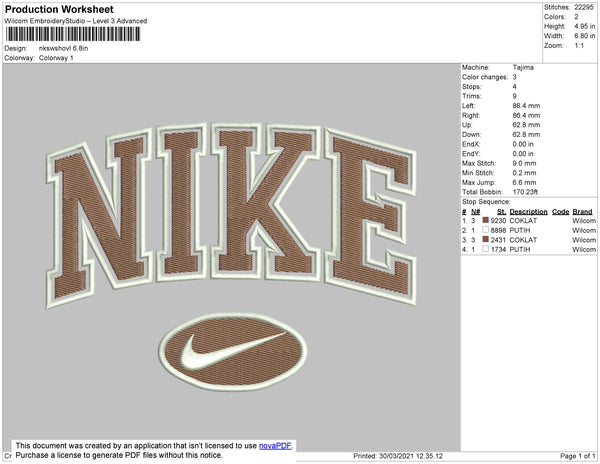
Task: Click the Printed 30/03/2021 timestamp
Action: [398, 456]
